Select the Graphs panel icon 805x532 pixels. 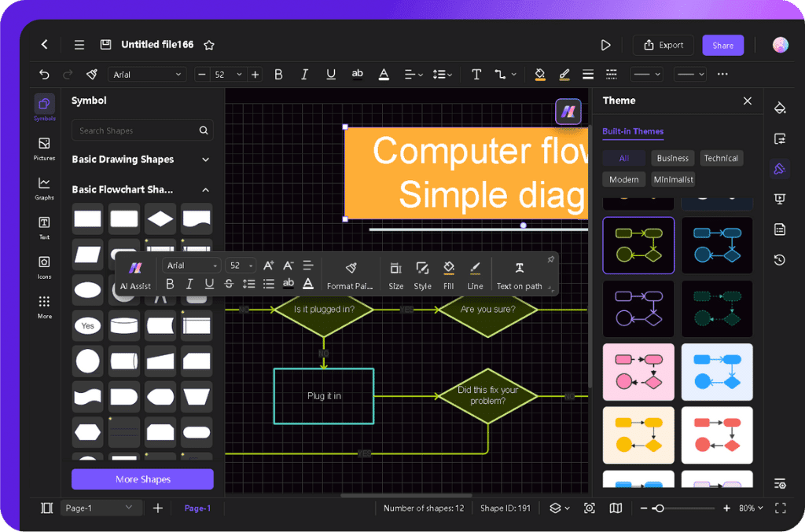pos(44,186)
